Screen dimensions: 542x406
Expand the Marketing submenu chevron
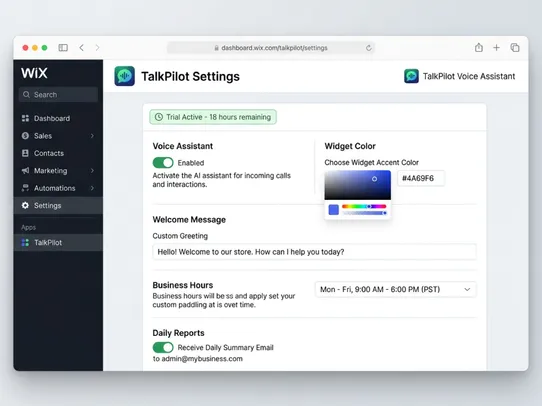[x=92, y=171]
